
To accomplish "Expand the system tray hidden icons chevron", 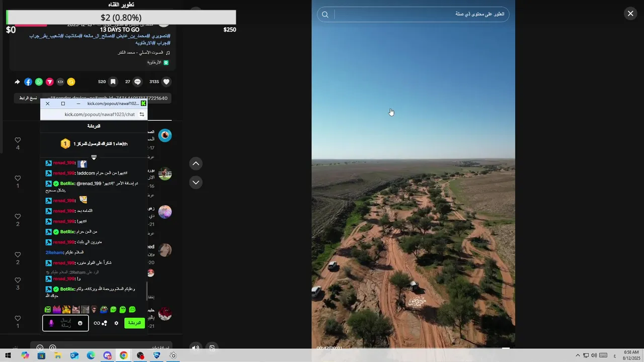I will pos(578,355).
